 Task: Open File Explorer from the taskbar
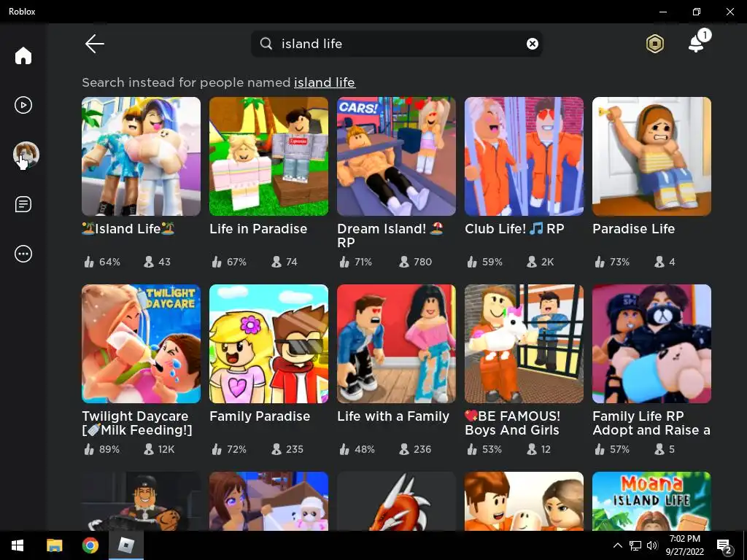pyautogui.click(x=54, y=545)
